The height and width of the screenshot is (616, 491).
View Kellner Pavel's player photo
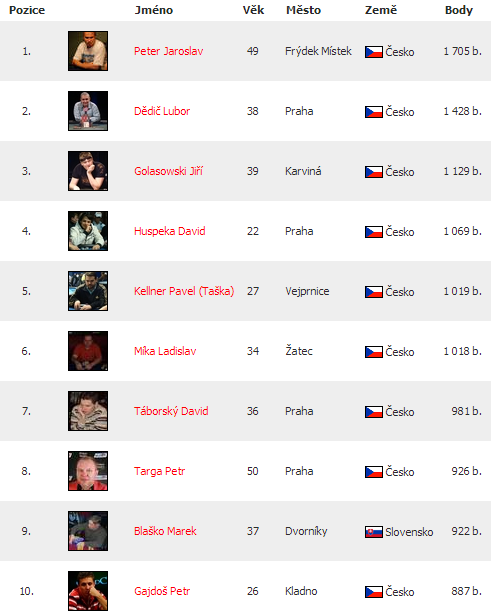tap(88, 291)
